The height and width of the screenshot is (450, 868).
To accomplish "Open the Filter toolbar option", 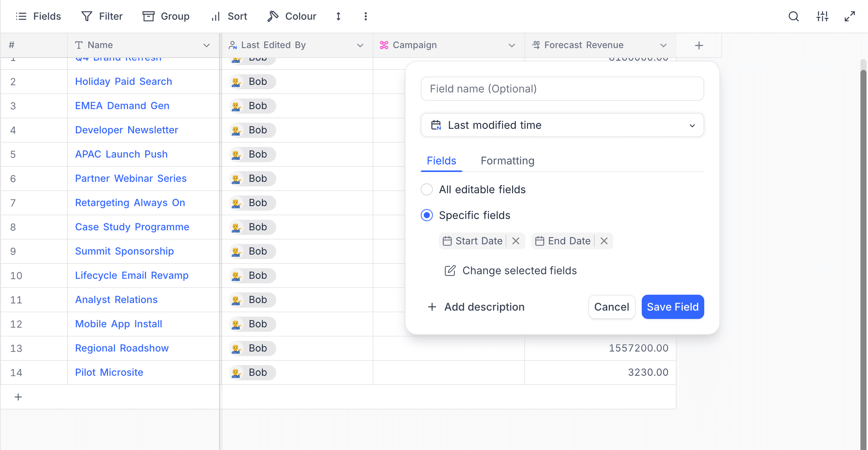I will pyautogui.click(x=102, y=16).
